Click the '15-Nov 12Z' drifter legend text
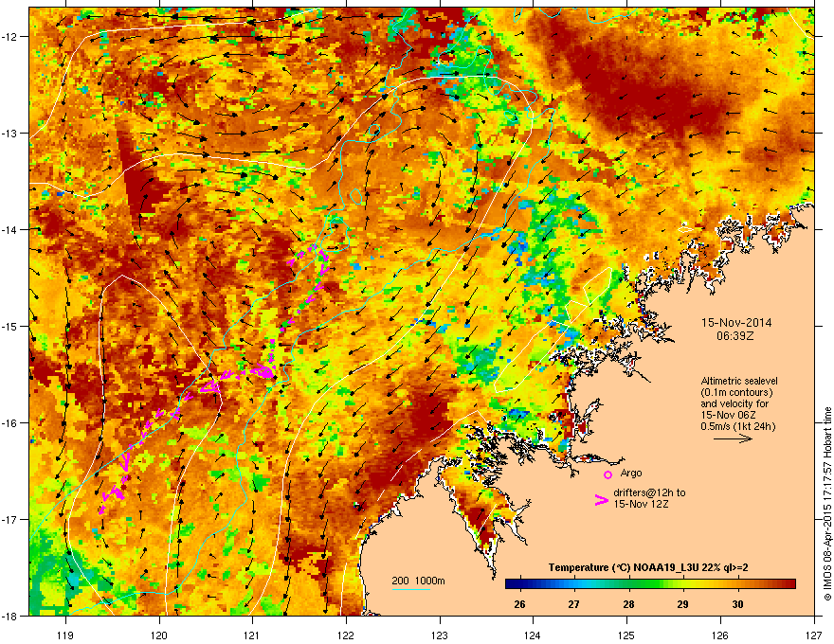This screenshot has height=644, width=834. 641,504
